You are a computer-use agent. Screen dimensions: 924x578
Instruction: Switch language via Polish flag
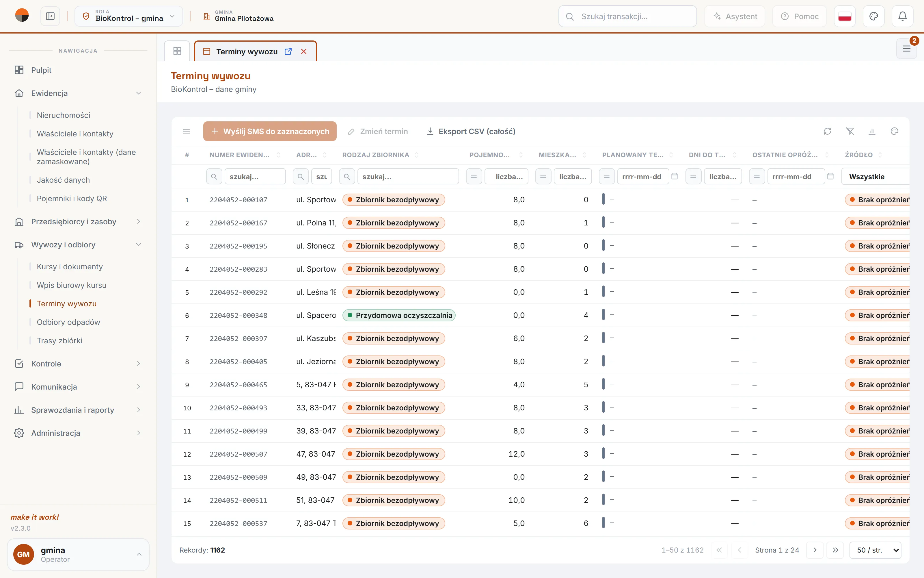(x=845, y=16)
